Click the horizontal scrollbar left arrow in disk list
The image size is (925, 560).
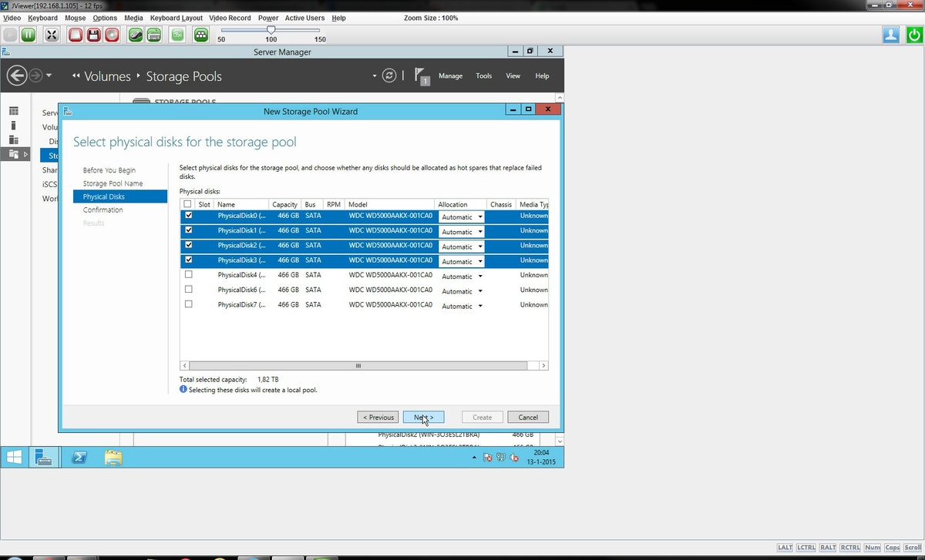click(184, 365)
